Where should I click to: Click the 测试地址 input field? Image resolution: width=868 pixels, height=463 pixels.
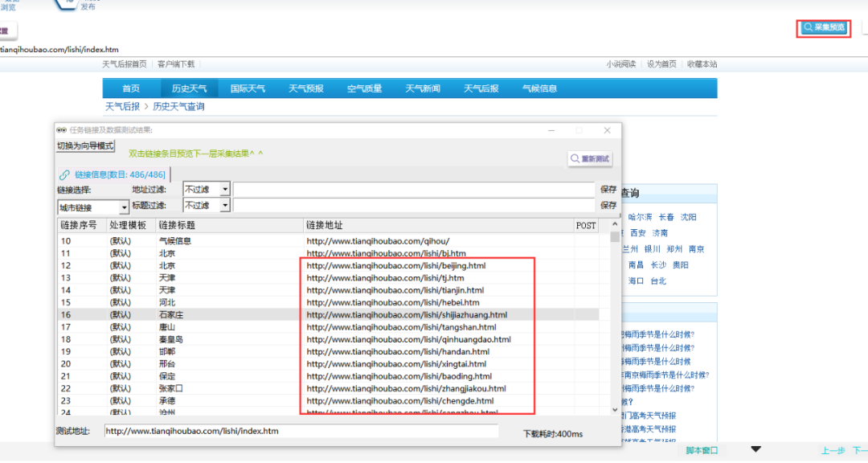(x=301, y=432)
